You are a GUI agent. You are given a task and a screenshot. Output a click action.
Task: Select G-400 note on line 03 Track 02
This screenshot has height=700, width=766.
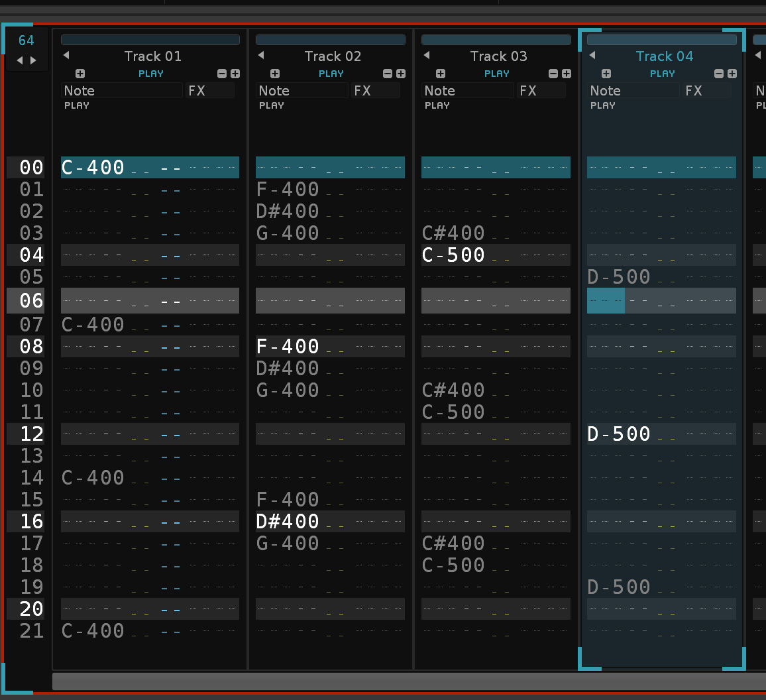288,233
